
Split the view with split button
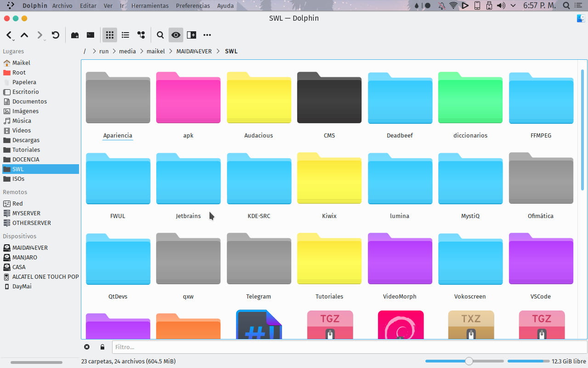point(192,35)
